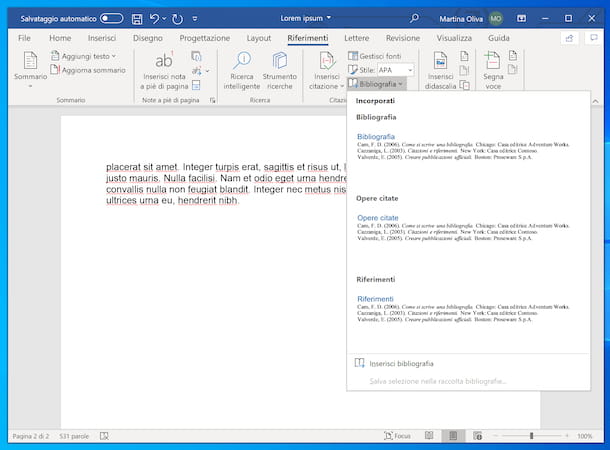This screenshot has height=450, width=610.
Task: Click Aggiorna sommario
Action: [88, 70]
